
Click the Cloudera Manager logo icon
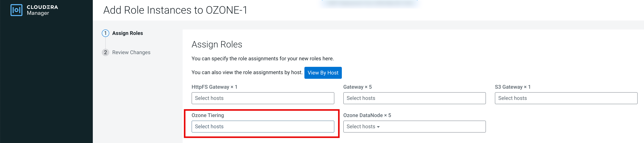[16, 10]
